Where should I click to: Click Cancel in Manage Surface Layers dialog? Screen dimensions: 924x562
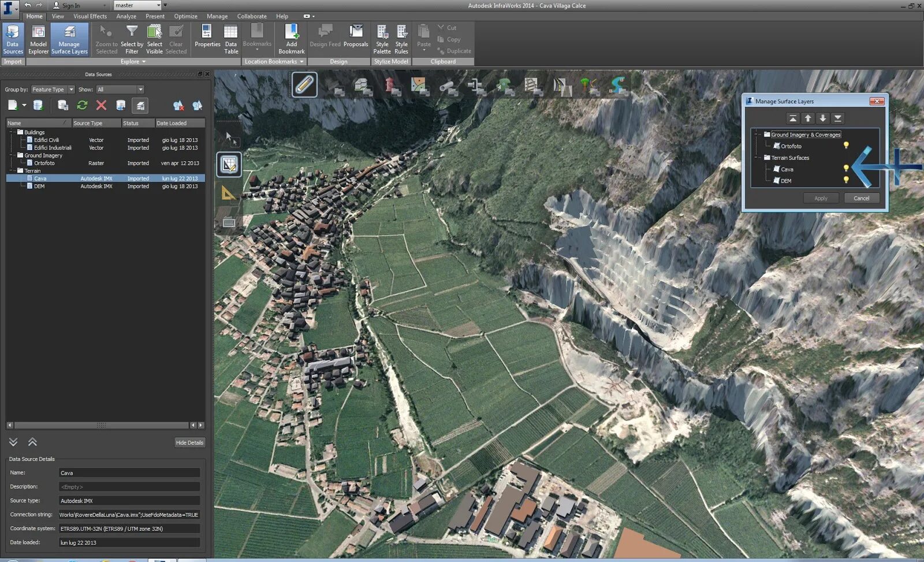862,198
